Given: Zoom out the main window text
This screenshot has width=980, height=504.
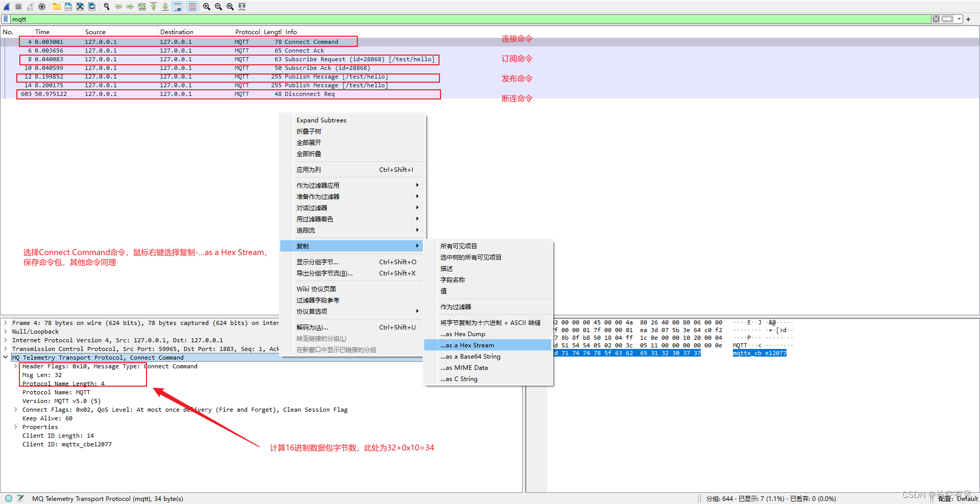Looking at the screenshot, I should [218, 7].
